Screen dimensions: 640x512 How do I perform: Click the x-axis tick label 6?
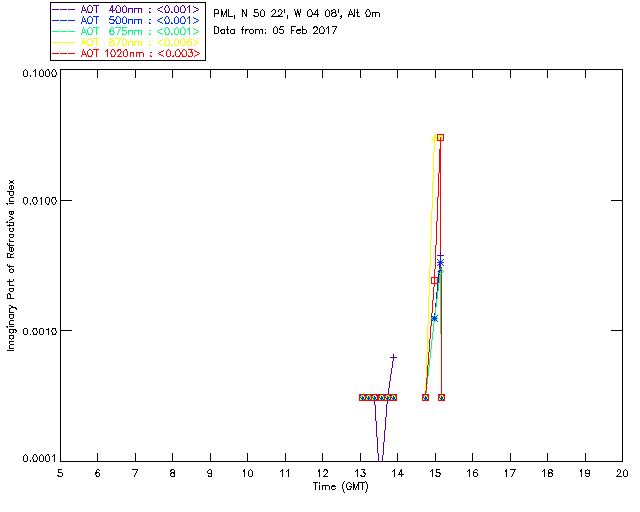coord(98,473)
